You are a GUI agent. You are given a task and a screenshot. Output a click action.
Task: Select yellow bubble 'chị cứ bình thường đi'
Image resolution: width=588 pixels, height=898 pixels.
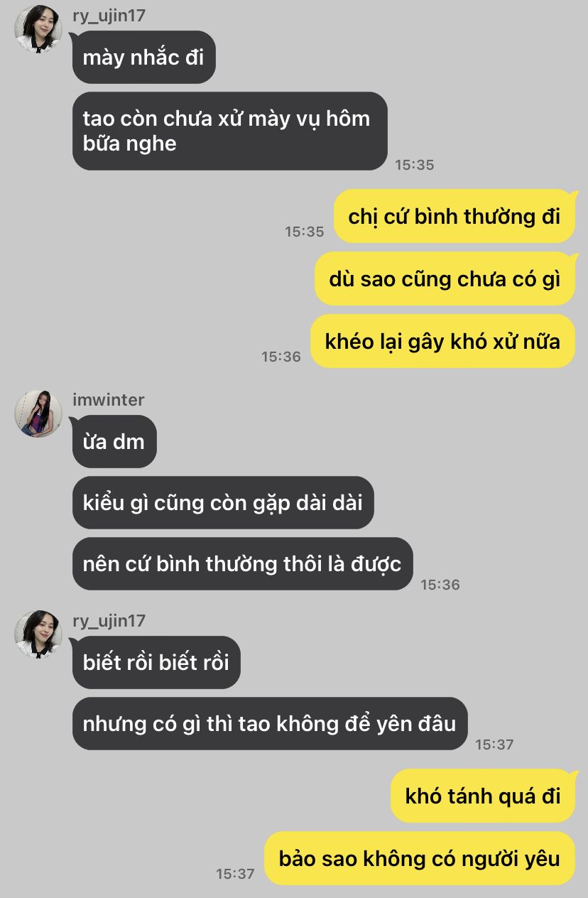(454, 217)
